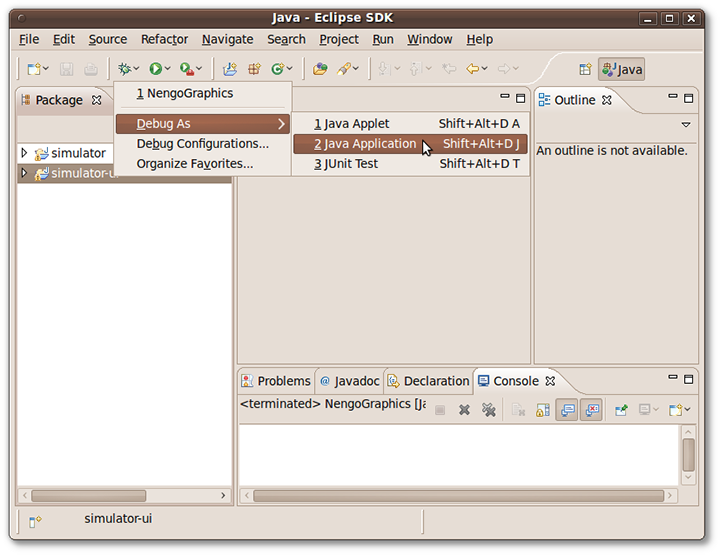Click the Clear Console icon
Image resolution: width=720 pixels, height=555 pixels.
518,409
